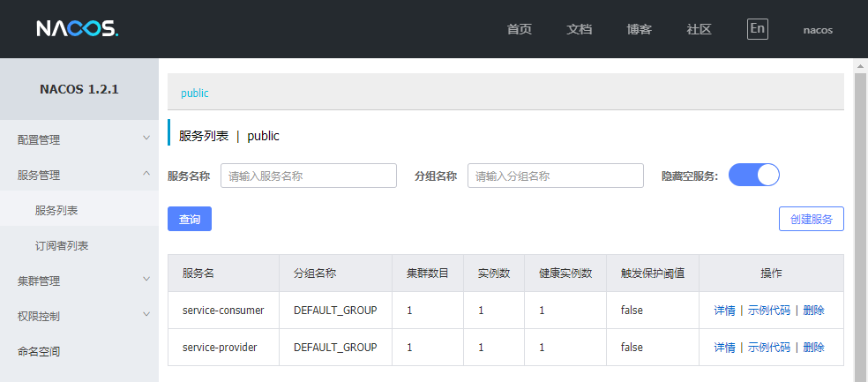This screenshot has width=868, height=382.
Task: Toggle the 隐藏空服务 switch
Action: point(754,175)
